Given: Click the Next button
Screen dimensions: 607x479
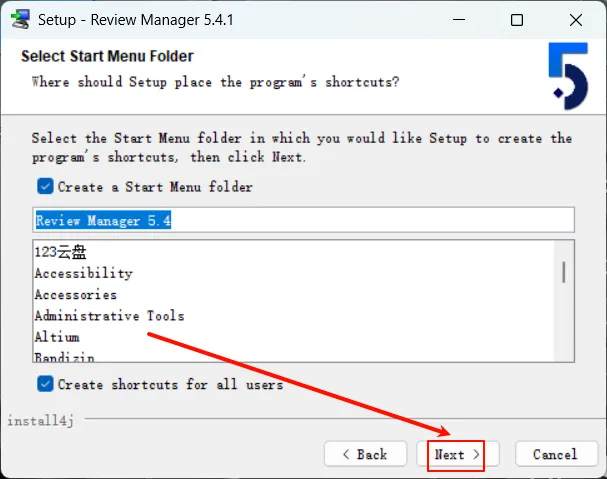Looking at the screenshot, I should (458, 454).
